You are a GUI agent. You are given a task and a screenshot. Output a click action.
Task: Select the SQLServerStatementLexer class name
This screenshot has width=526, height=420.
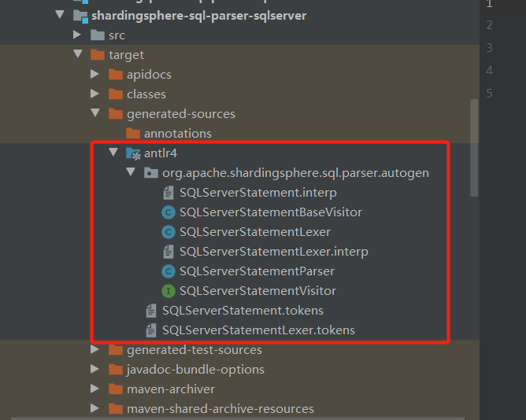click(255, 232)
